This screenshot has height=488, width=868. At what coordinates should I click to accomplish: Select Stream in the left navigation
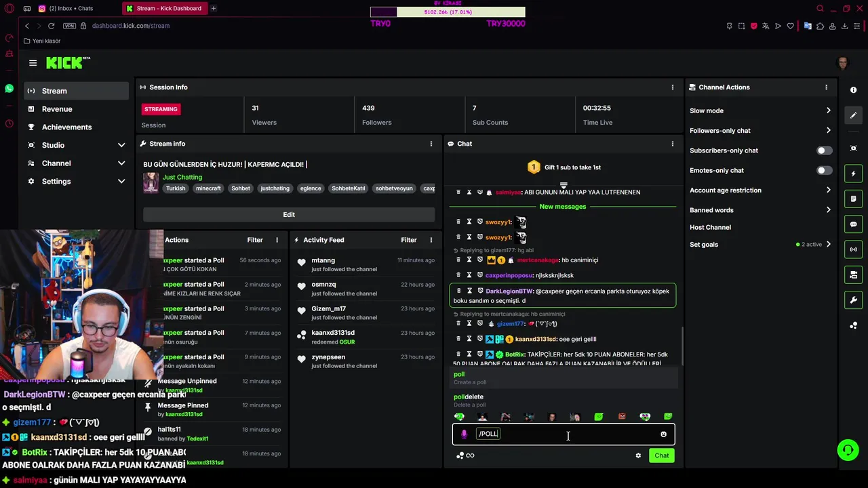76,91
